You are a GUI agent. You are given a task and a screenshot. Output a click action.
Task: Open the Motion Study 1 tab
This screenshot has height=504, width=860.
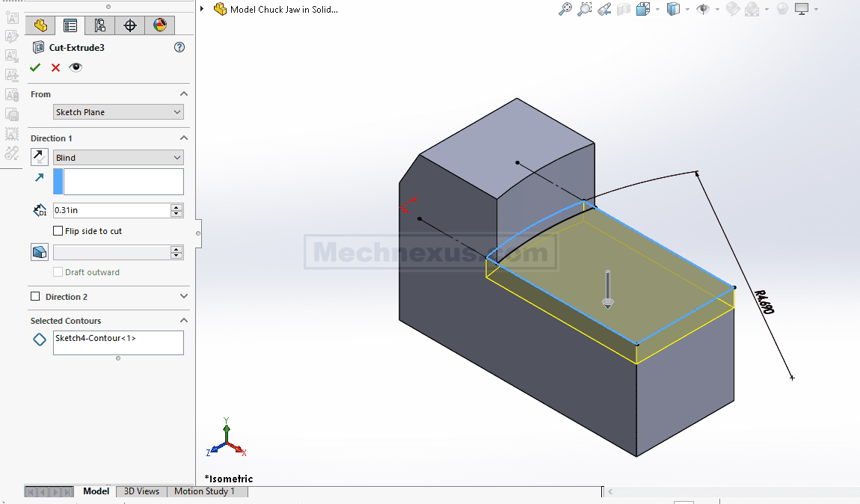tap(204, 491)
